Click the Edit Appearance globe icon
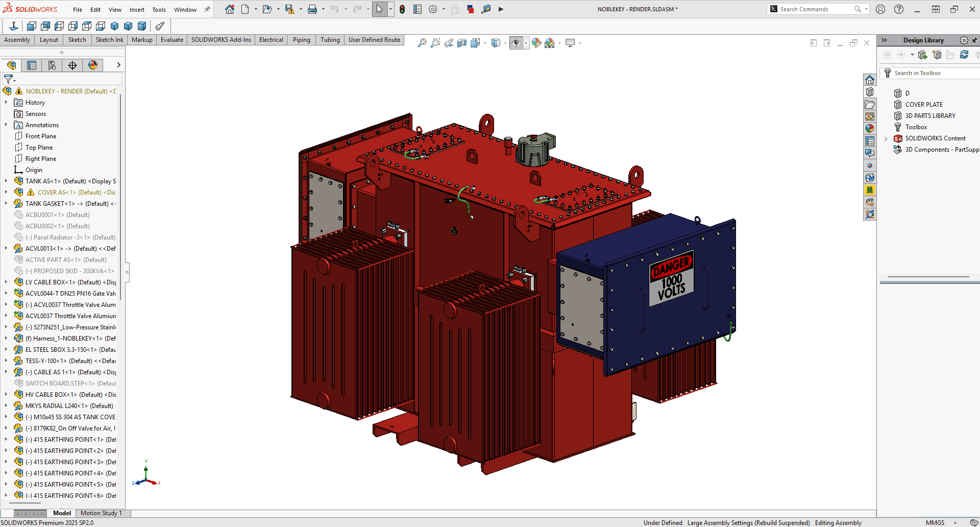Screen dimensions: 980x527 point(536,43)
